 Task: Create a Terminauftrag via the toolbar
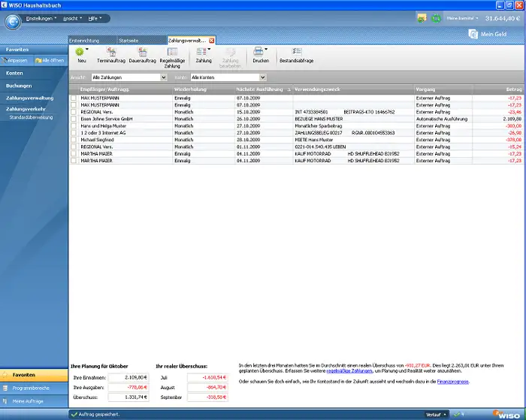pyautogui.click(x=111, y=52)
